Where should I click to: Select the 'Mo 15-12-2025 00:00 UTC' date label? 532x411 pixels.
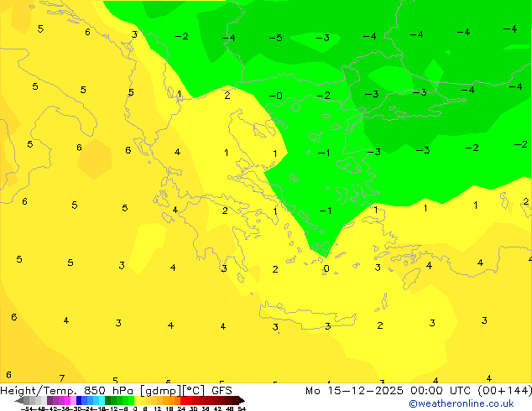(388, 391)
